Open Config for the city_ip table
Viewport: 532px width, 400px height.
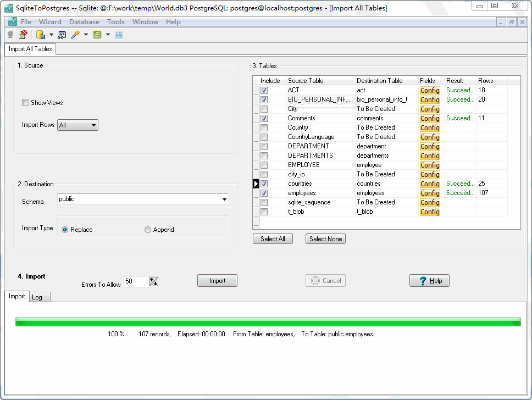click(430, 174)
